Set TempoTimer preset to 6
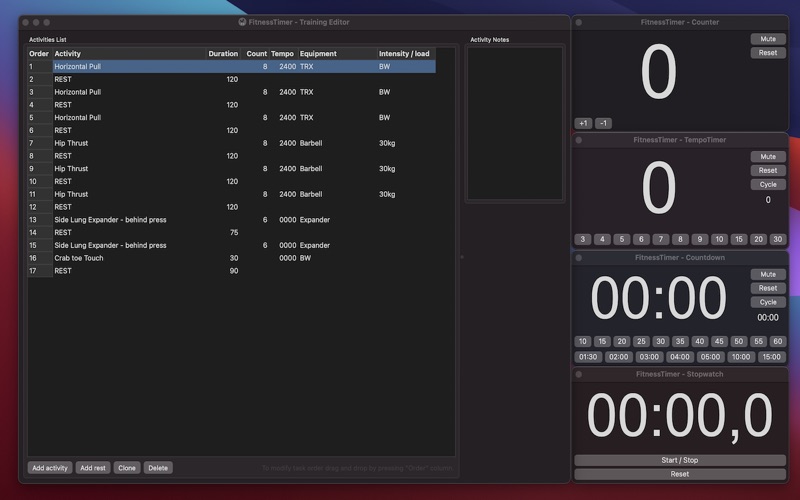This screenshot has width=800, height=500. pyautogui.click(x=641, y=239)
